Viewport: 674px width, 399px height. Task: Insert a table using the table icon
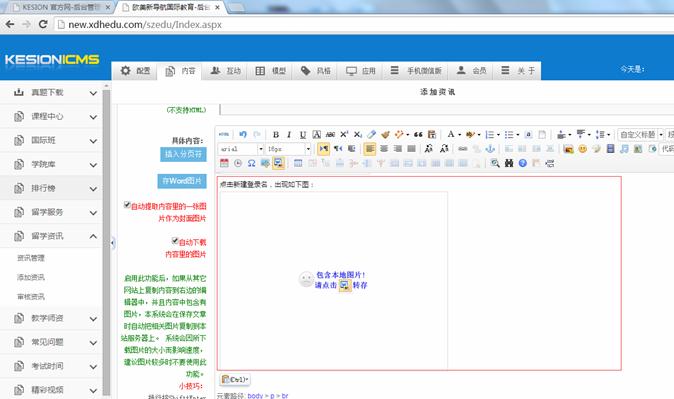pos(298,163)
